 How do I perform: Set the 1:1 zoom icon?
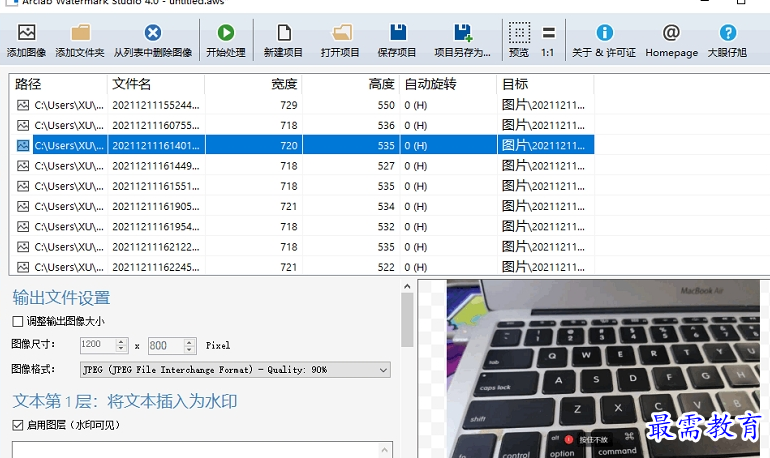[x=549, y=33]
